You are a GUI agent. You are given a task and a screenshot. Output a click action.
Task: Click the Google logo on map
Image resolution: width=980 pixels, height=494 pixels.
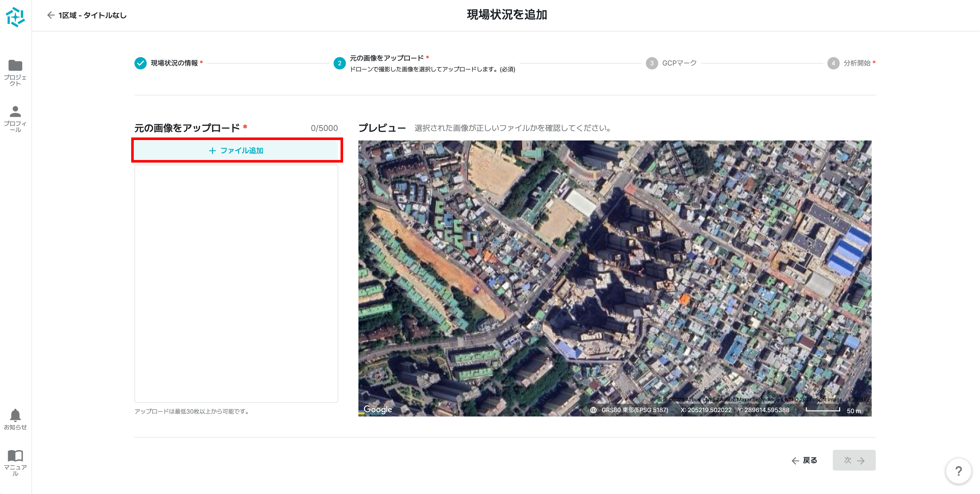(x=377, y=410)
